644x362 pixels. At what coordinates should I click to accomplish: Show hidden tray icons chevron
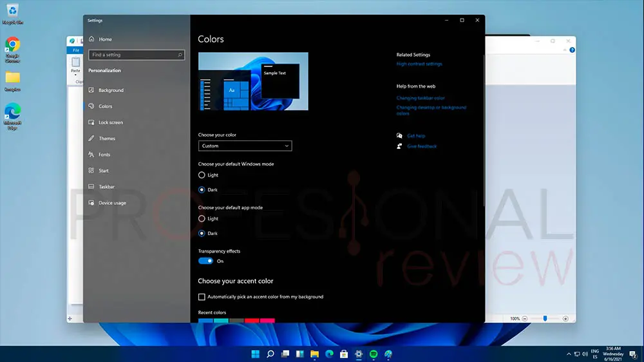pyautogui.click(x=569, y=354)
